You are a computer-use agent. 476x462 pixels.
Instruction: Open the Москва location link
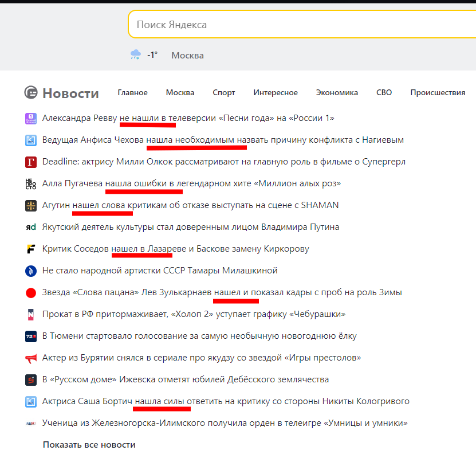[x=187, y=55]
